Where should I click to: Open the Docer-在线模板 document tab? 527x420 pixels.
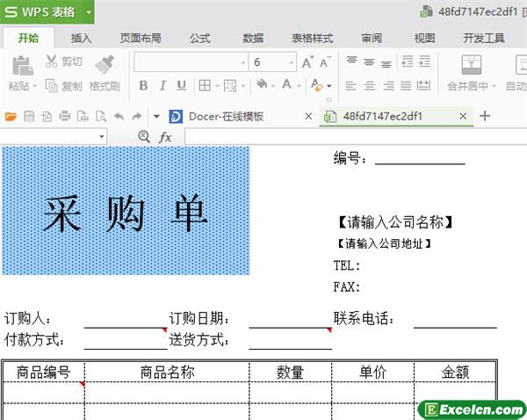(226, 116)
